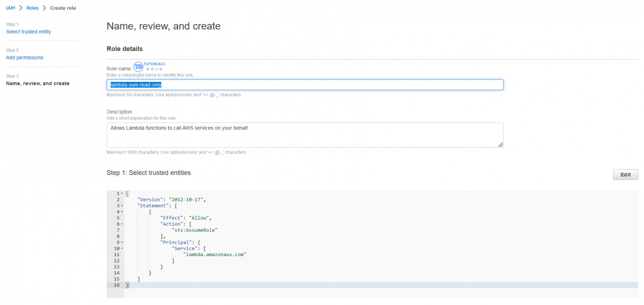The image size is (644, 305).
Task: Collapse the fold arrow on code line 1
Action: [x=122, y=193]
